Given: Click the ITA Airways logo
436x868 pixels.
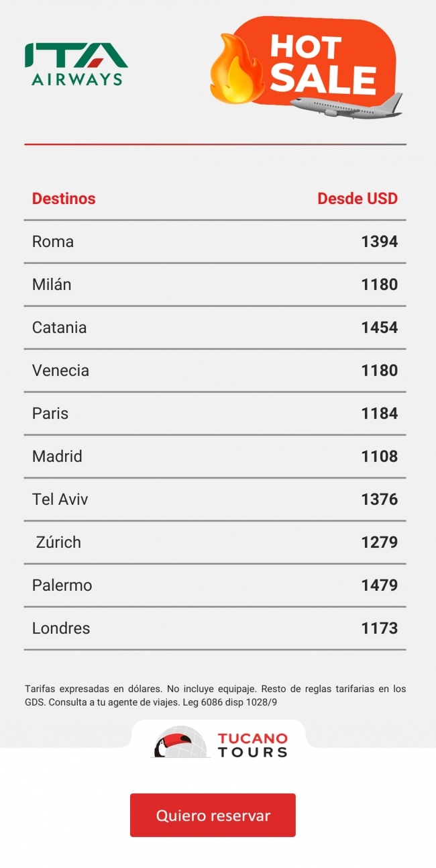Looking at the screenshot, I should [76, 64].
